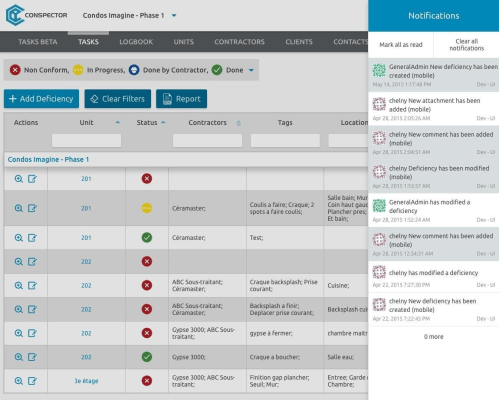Viewport: 499px width, 400px height.
Task: Open chelny 'New deficiency has been created' notification
Action: [434, 309]
